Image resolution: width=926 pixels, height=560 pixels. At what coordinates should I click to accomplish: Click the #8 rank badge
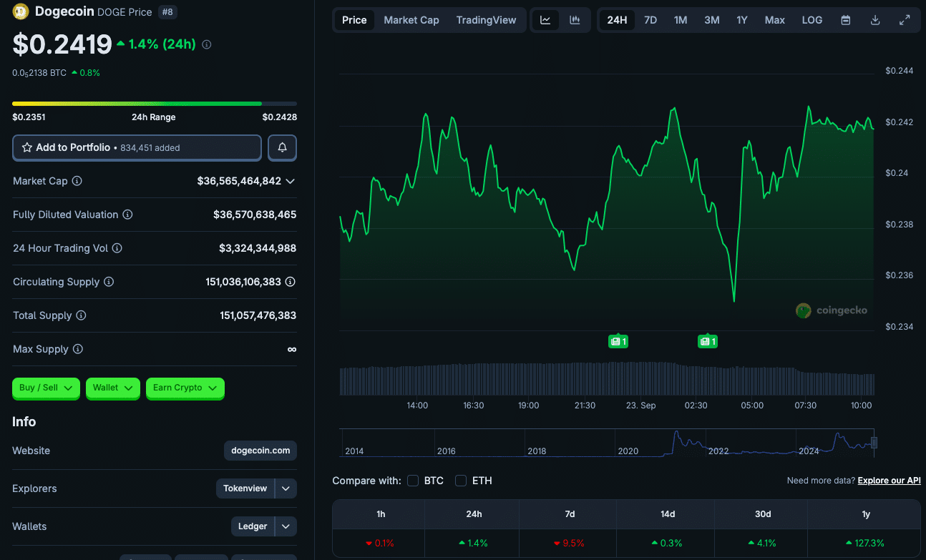click(167, 11)
